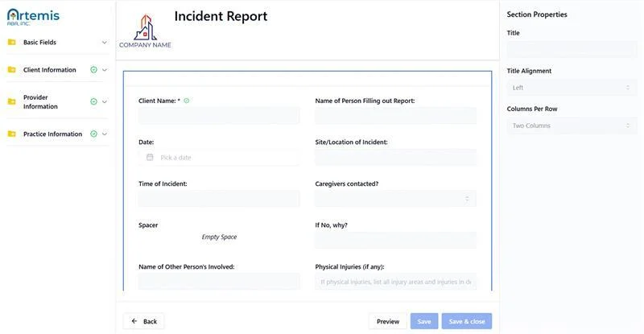Expand the Basic Fields section
The width and height of the screenshot is (644, 334).
coord(105,43)
